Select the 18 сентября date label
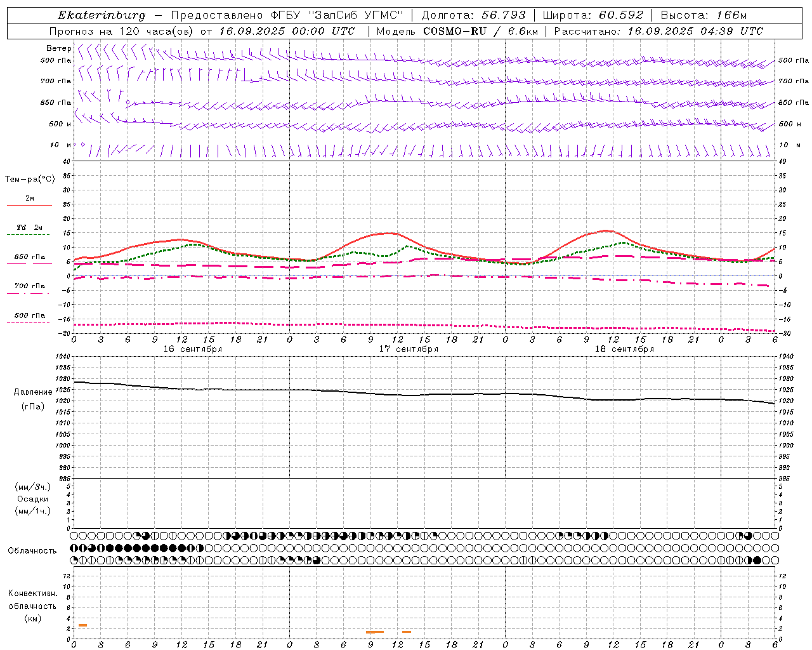Image resolution: width=812 pixels, height=650 pixels. click(x=624, y=348)
